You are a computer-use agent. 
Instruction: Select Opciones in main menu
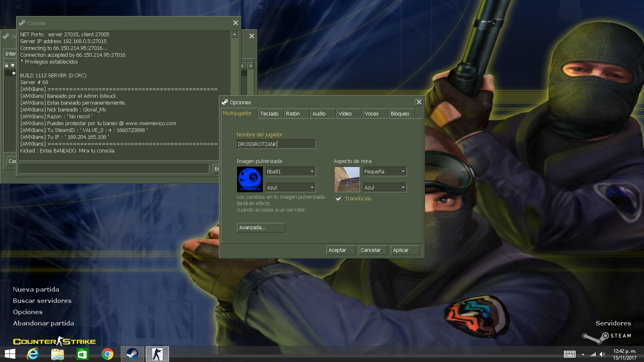click(x=27, y=312)
